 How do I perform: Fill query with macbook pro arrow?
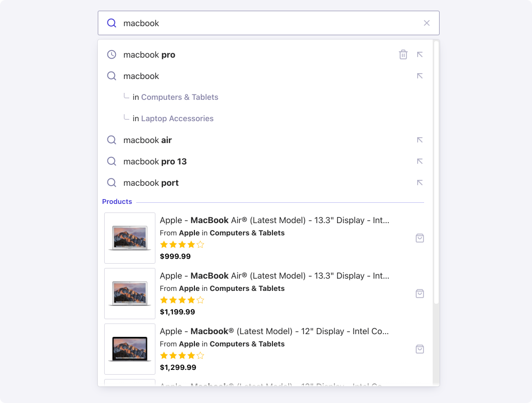[x=420, y=54]
